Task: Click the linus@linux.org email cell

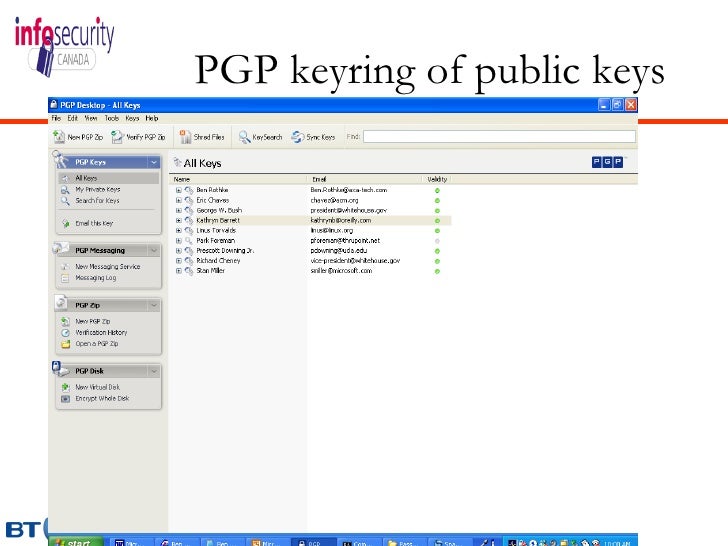Action: (x=332, y=230)
